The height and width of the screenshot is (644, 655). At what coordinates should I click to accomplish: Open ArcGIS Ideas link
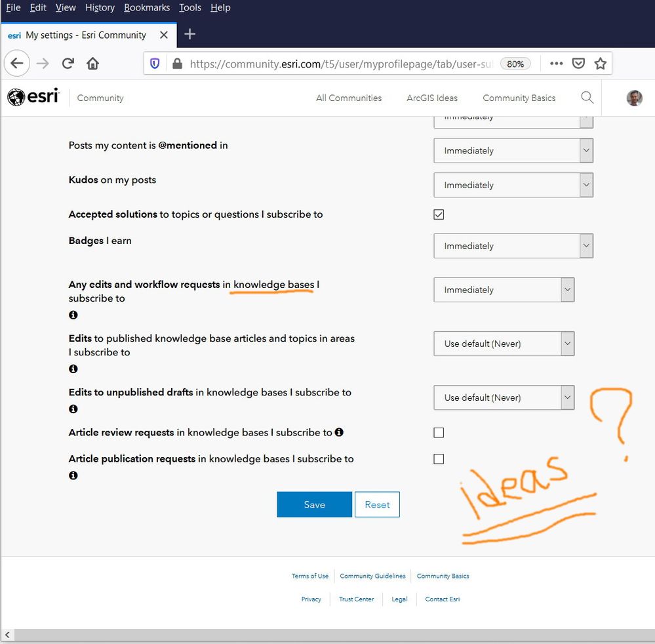432,98
